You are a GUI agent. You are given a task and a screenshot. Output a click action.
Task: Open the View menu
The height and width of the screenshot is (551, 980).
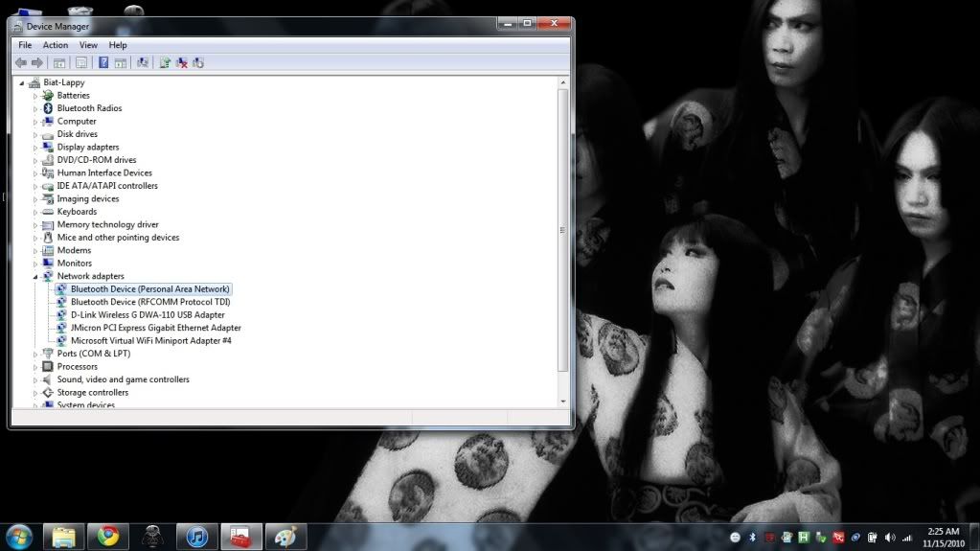[88, 45]
